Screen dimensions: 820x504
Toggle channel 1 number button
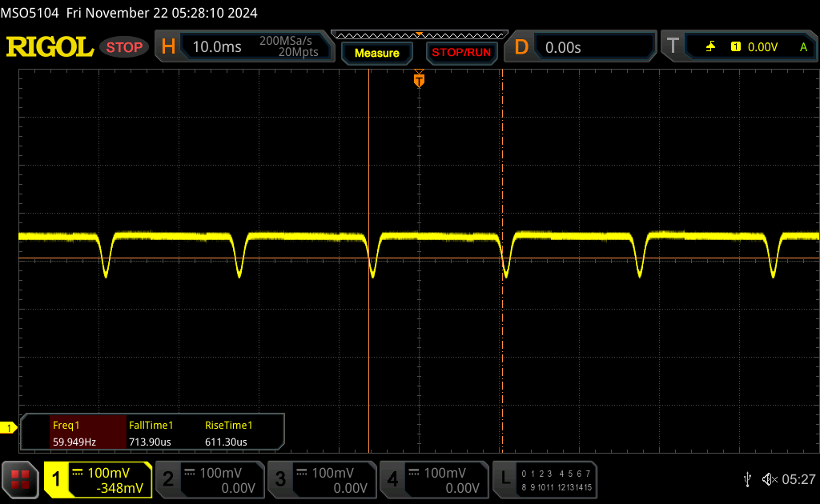(56, 479)
